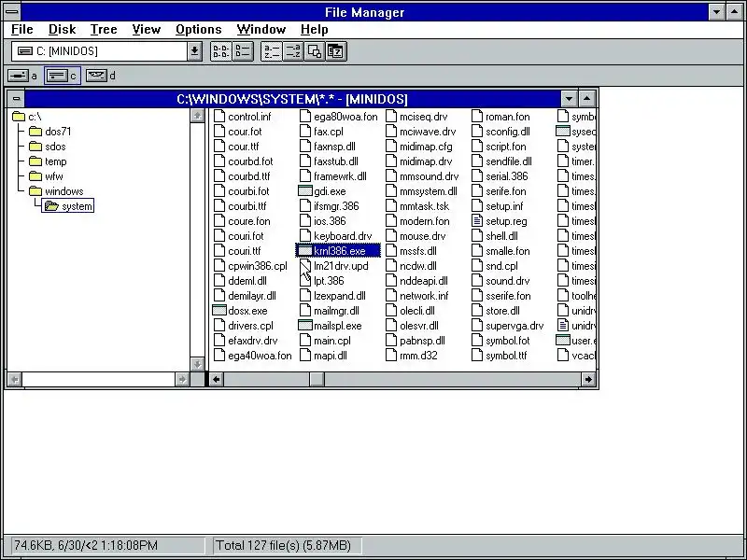Select the mmsystem.dll file
Screen dimensions: 747x560
(x=422, y=191)
